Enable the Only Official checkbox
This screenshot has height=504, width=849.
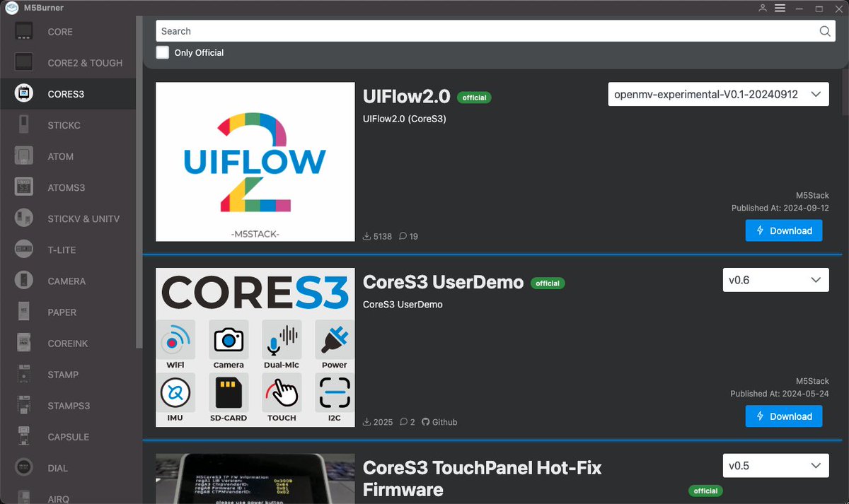click(163, 52)
